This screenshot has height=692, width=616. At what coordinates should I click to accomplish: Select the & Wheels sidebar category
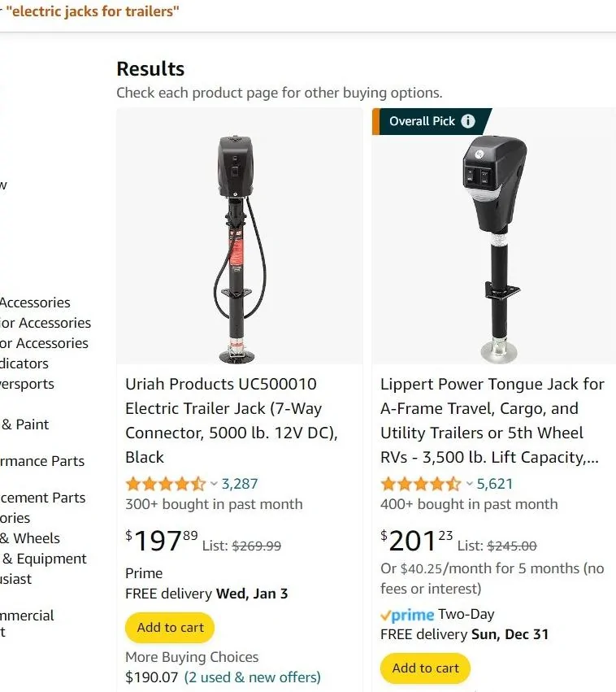(x=30, y=538)
